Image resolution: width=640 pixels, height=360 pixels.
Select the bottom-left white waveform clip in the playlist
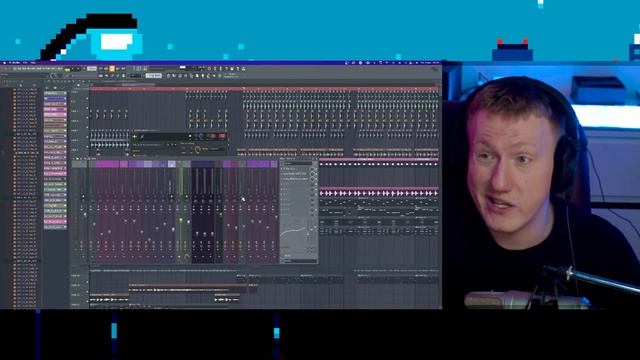pyautogui.click(x=109, y=299)
